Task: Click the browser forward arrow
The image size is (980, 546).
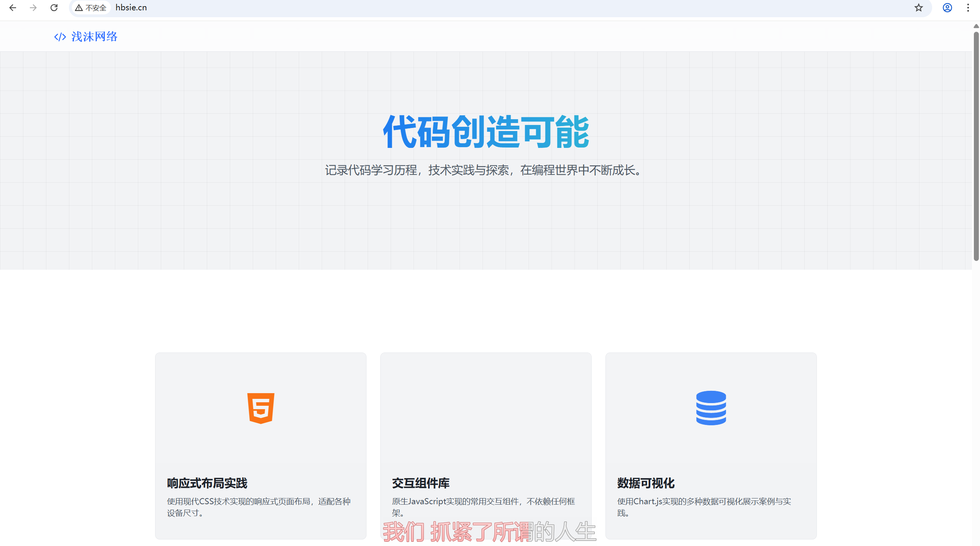Action: coord(33,8)
